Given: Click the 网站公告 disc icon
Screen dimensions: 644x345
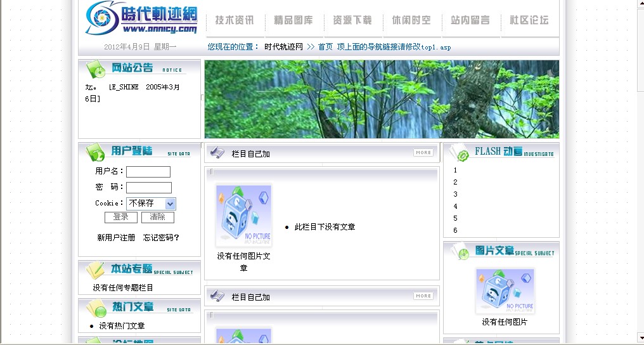Looking at the screenshot, I should pos(96,69).
